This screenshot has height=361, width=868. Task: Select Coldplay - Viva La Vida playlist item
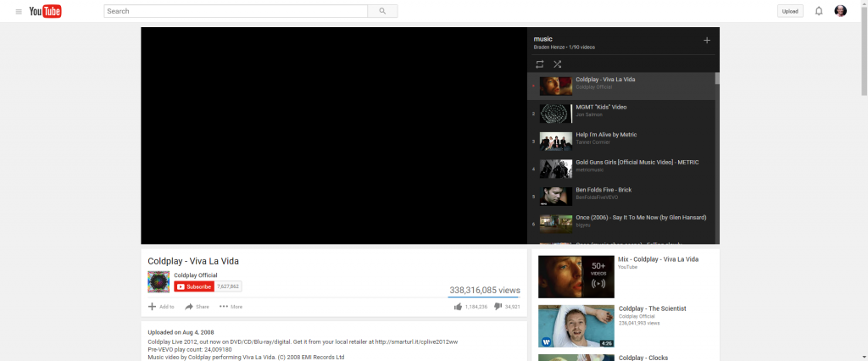pyautogui.click(x=621, y=86)
